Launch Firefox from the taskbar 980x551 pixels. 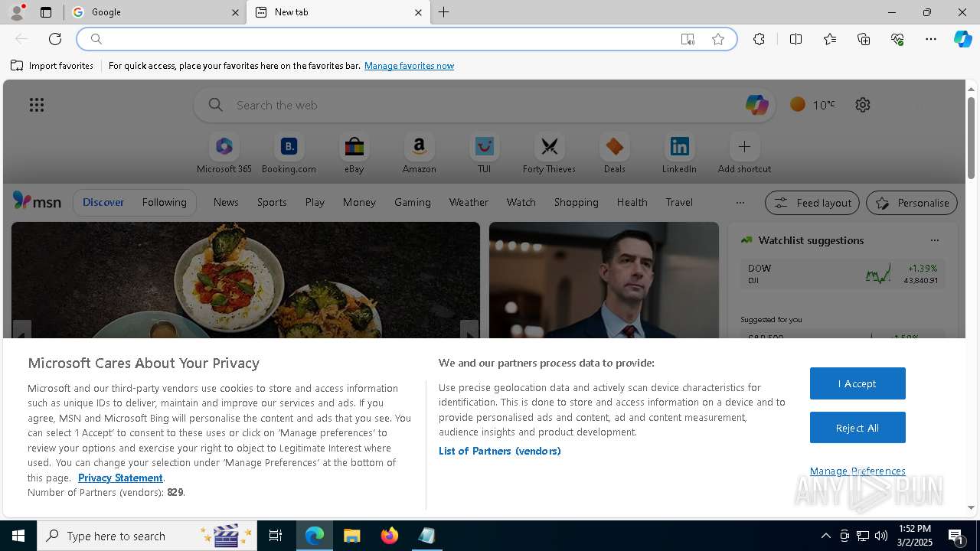click(390, 536)
